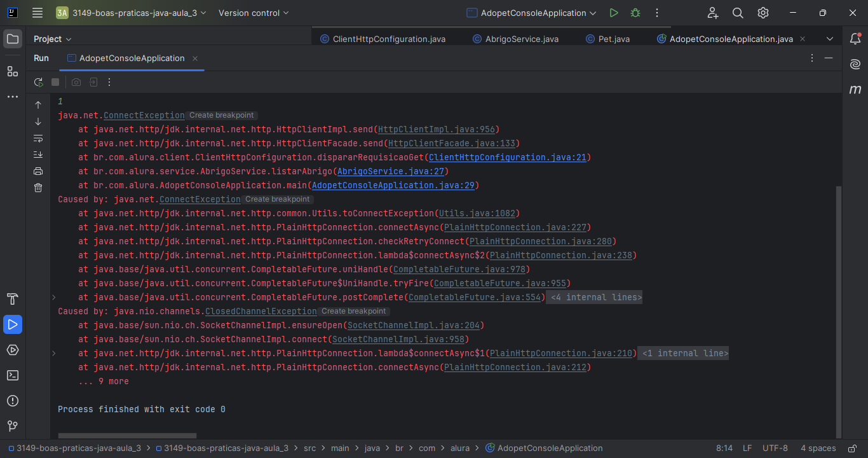The height and width of the screenshot is (458, 868).
Task: Expand the 1 internal line fold
Action: [683, 353]
